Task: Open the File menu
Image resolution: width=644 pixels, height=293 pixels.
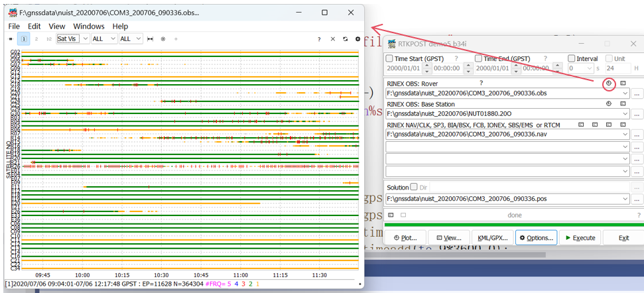Action: coord(14,27)
